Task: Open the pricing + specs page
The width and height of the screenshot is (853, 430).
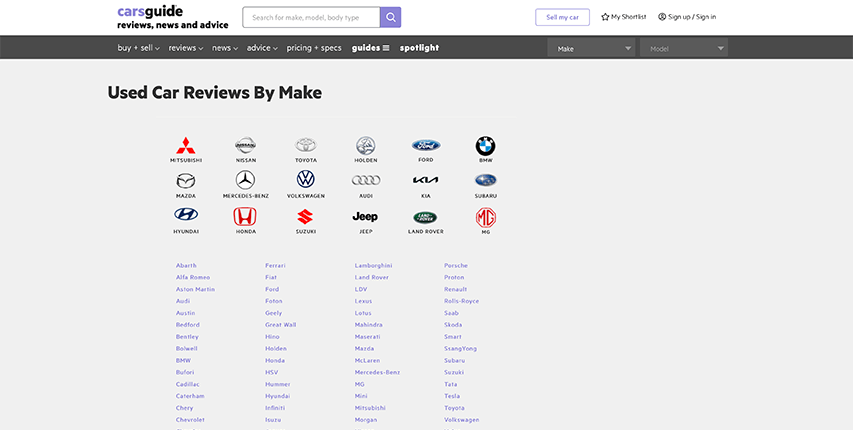Action: tap(314, 48)
